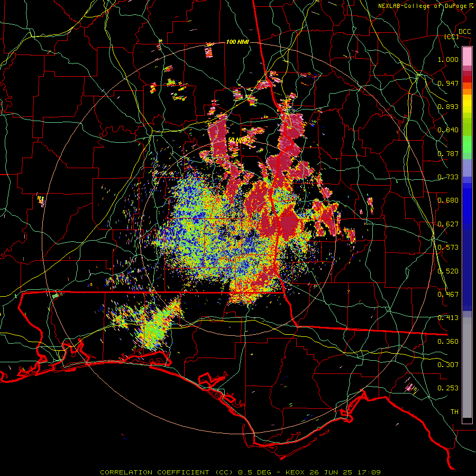Select the 0.787 scale value
This screenshot has width=476, height=476.
point(448,153)
